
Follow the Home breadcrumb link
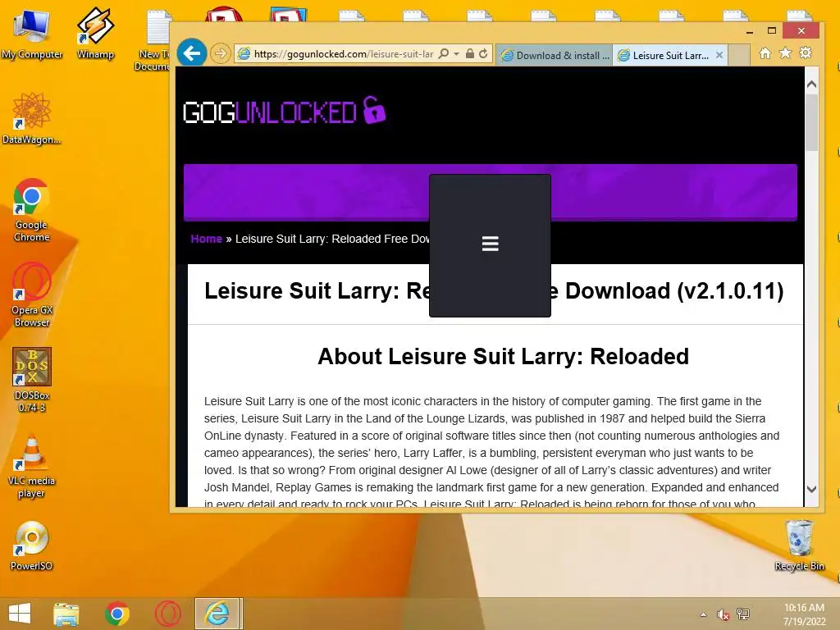pos(206,239)
